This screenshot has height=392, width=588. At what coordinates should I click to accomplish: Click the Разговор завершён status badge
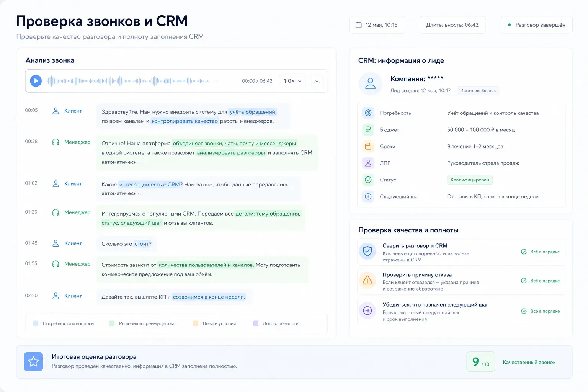click(536, 25)
